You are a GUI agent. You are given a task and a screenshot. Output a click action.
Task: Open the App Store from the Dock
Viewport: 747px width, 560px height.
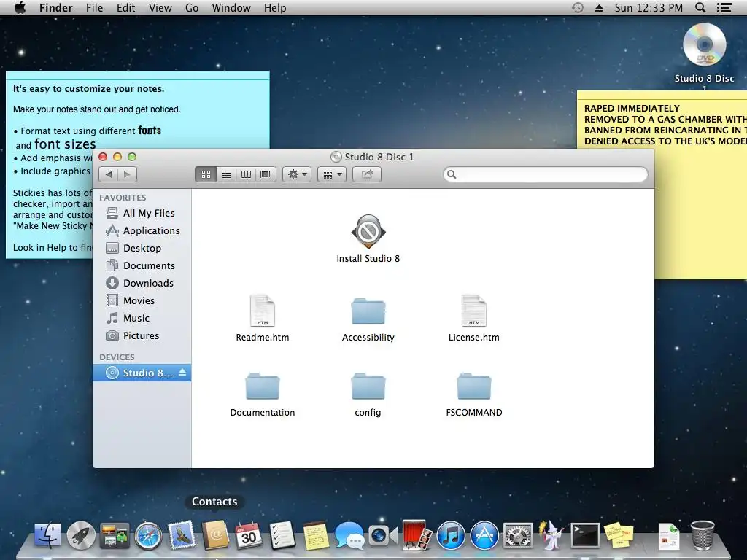click(x=484, y=535)
